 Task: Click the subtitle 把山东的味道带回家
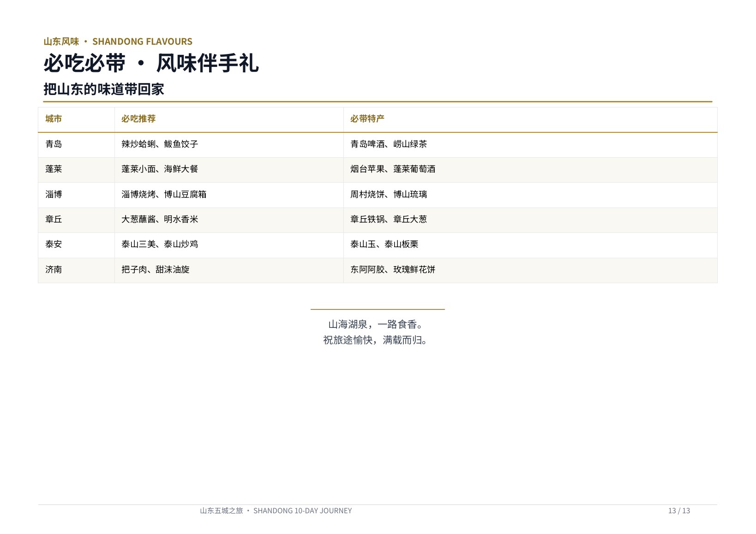(x=104, y=89)
